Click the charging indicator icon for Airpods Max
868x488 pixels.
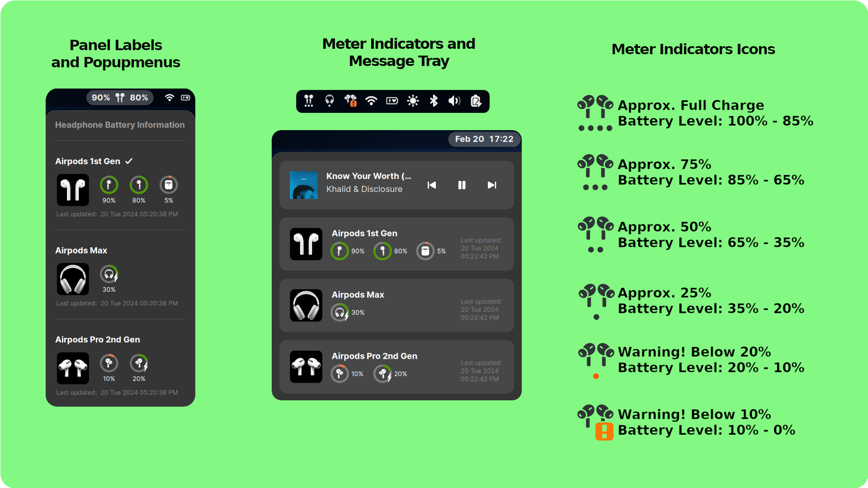click(108, 275)
